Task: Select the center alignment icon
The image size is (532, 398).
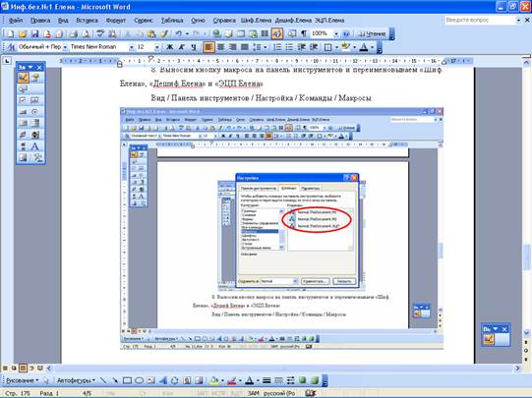Action: (221, 47)
